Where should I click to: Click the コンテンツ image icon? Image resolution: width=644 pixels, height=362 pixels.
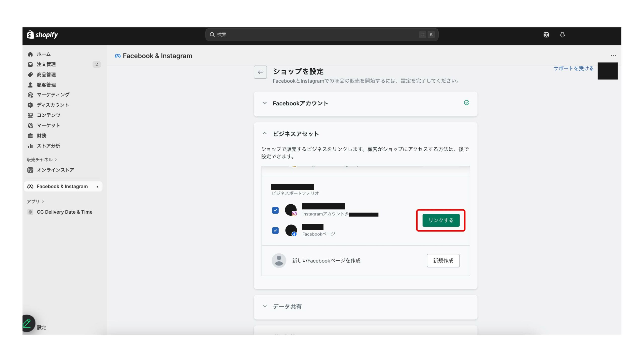[x=30, y=115]
